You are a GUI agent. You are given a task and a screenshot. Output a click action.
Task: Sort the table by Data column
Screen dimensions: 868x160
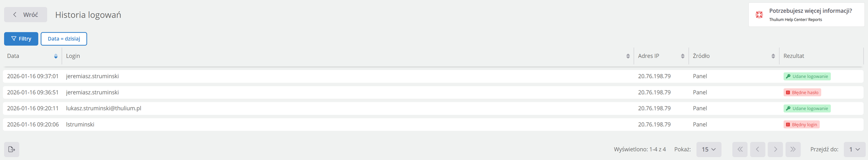(x=56, y=56)
